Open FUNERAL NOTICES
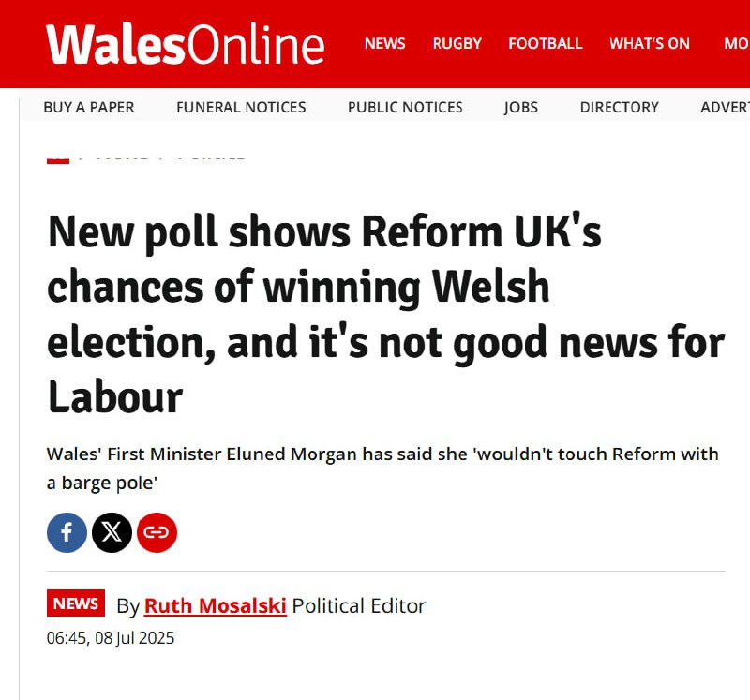The width and height of the screenshot is (750, 700). click(241, 107)
